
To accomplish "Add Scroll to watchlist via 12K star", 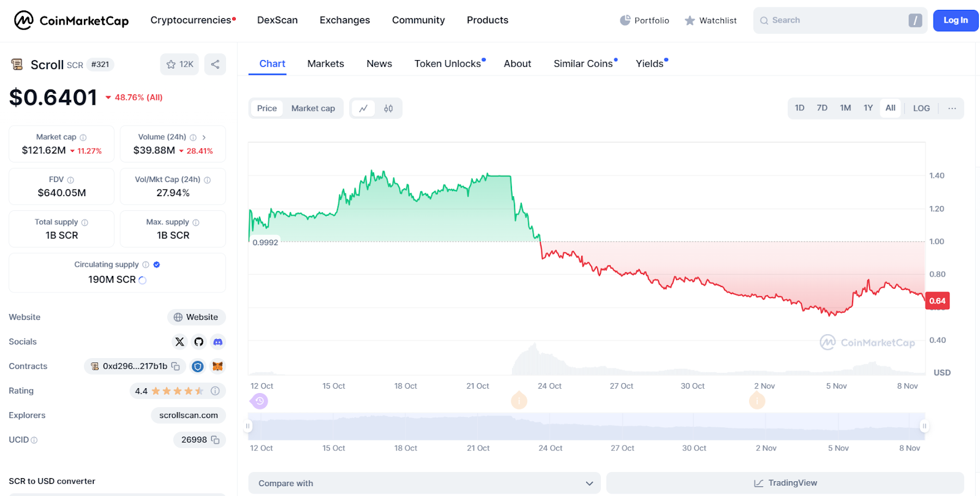I will click(179, 64).
